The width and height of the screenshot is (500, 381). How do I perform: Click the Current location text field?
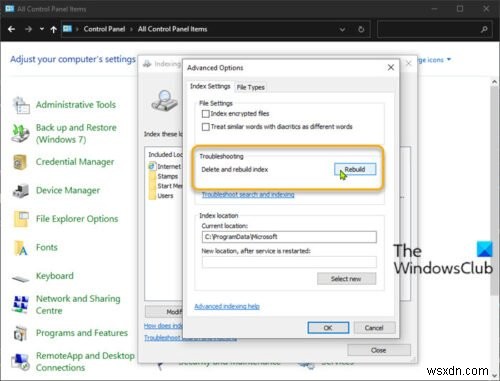click(289, 237)
